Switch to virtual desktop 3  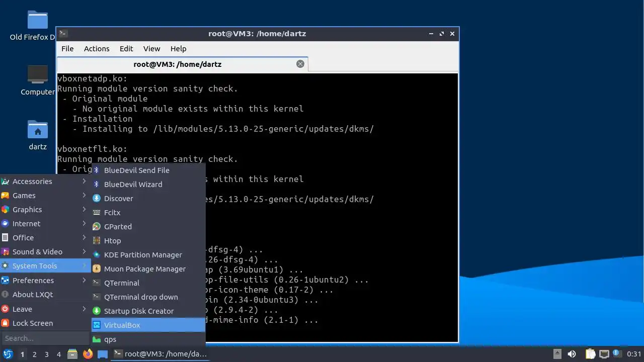[46, 354]
